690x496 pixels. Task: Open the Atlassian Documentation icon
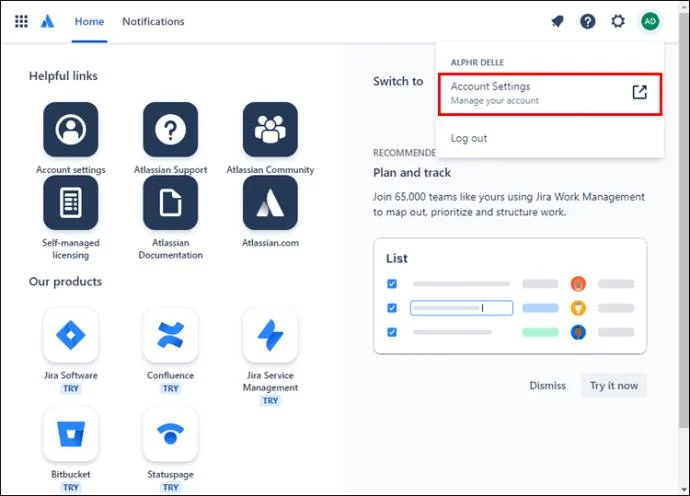[170, 202]
